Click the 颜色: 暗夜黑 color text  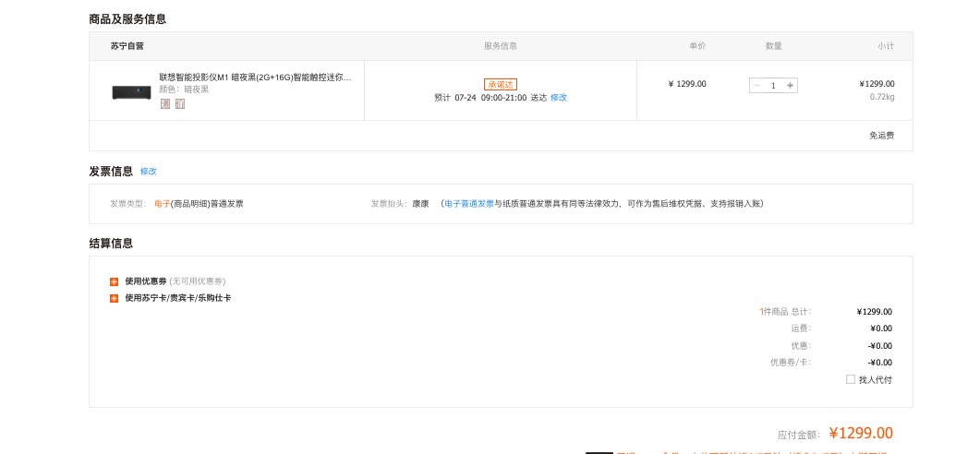[185, 90]
